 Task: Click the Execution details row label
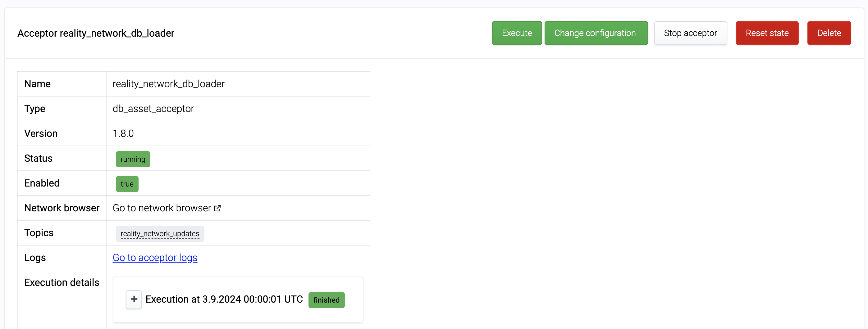[62, 282]
